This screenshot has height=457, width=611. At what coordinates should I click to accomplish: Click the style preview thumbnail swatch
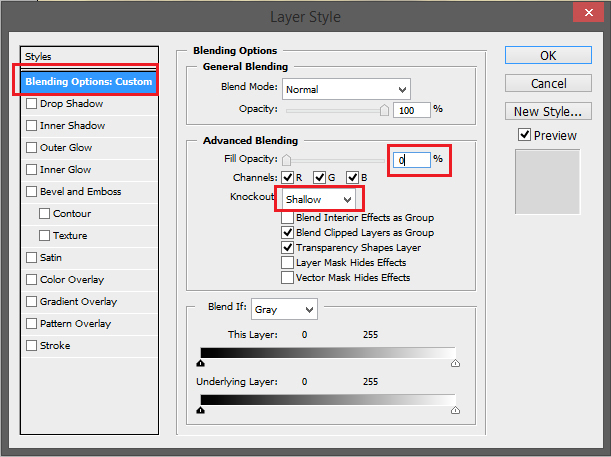(548, 180)
